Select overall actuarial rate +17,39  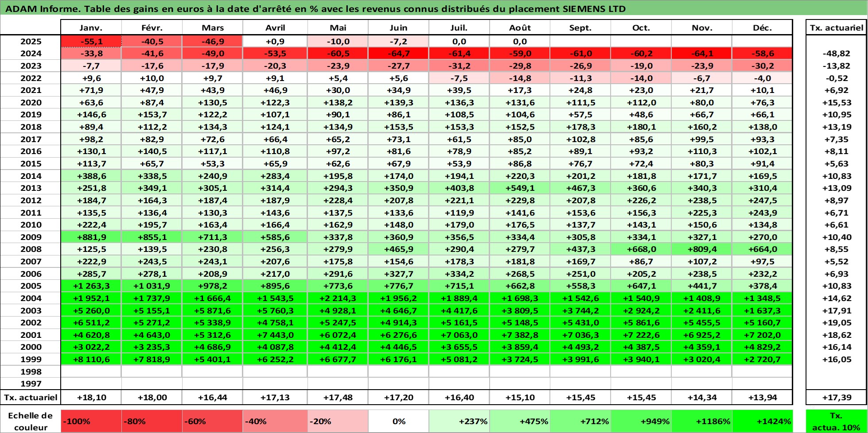tap(837, 398)
